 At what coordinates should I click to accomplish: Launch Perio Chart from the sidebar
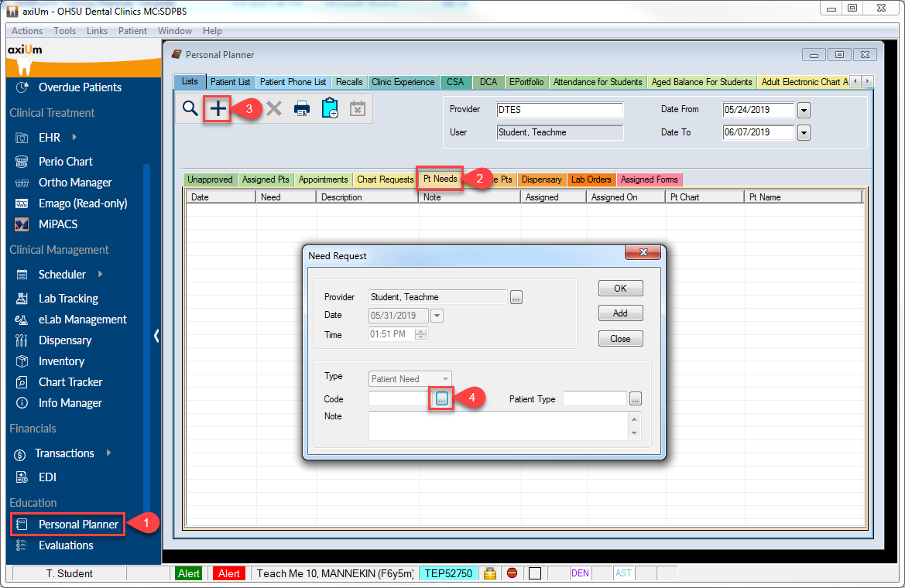point(65,162)
